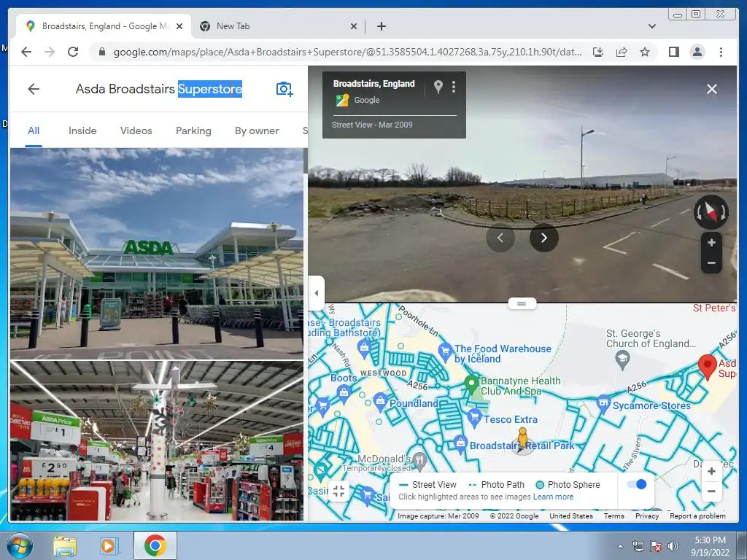Click Boots shopping pin on map
This screenshot has height=560, width=747.
pyautogui.click(x=344, y=393)
